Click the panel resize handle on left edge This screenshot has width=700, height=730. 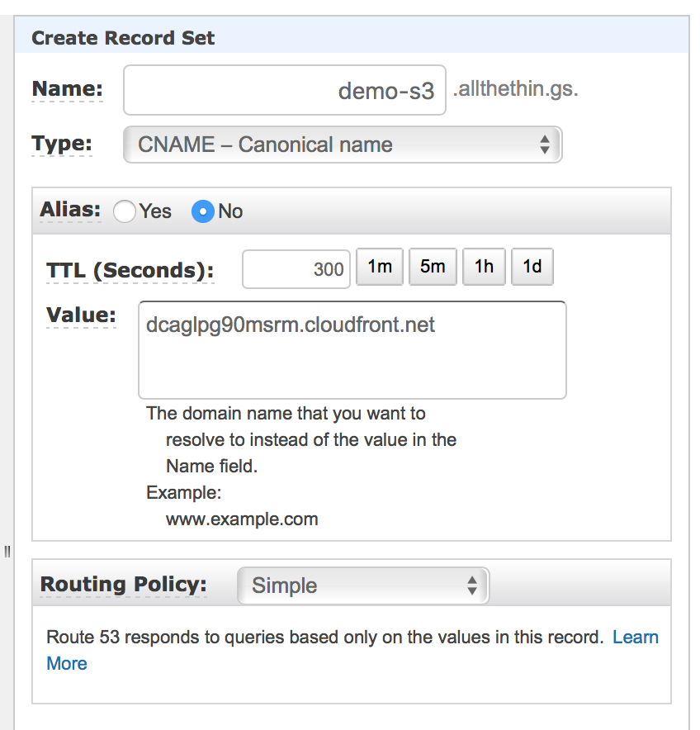(x=7, y=552)
